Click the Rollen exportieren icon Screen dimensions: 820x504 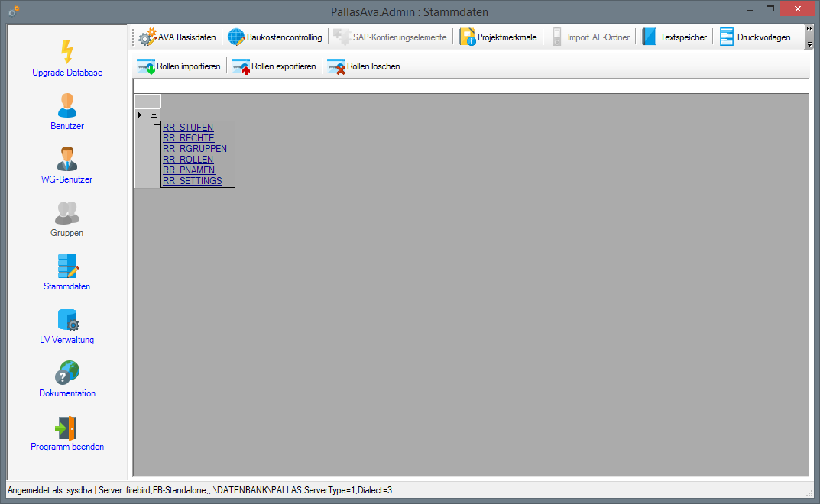[241, 66]
